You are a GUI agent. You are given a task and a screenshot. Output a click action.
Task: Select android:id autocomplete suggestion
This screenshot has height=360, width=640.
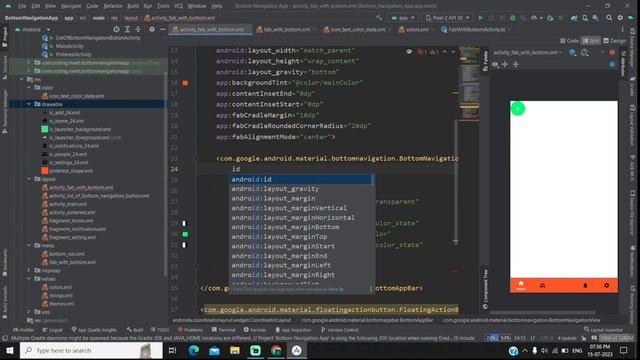point(301,179)
